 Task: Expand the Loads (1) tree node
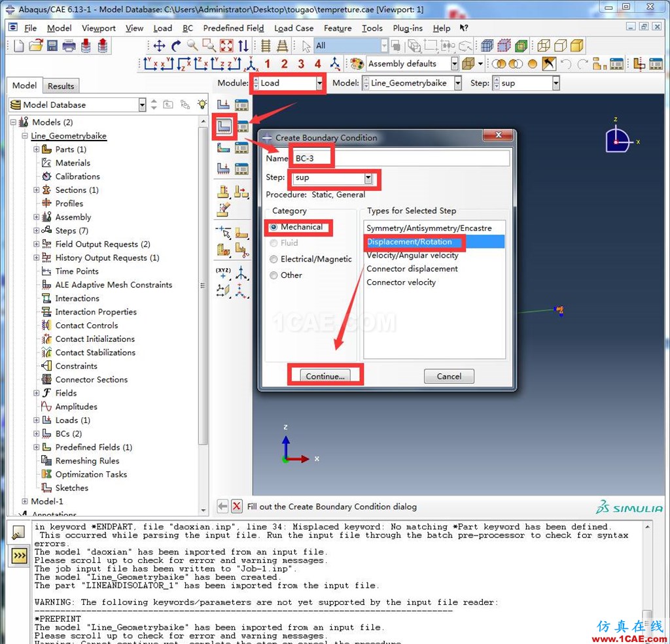pos(37,420)
